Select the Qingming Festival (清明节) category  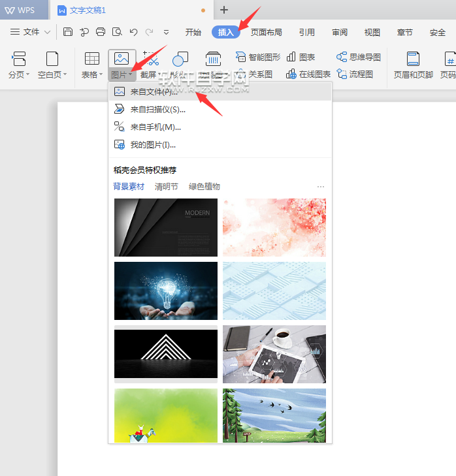(166, 187)
